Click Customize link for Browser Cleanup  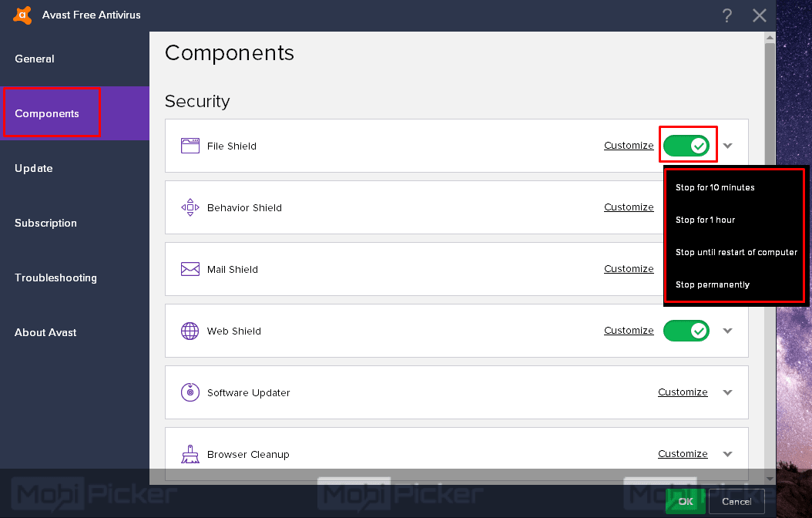tap(683, 454)
